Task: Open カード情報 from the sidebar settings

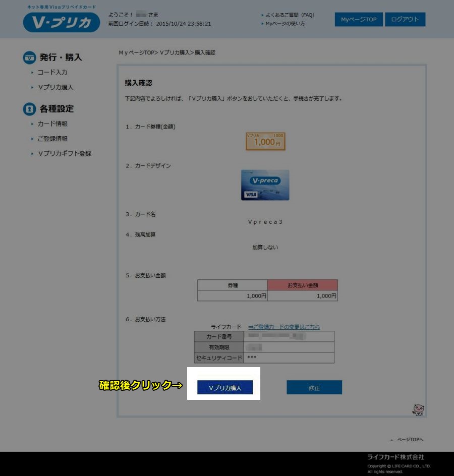Action: coord(52,124)
